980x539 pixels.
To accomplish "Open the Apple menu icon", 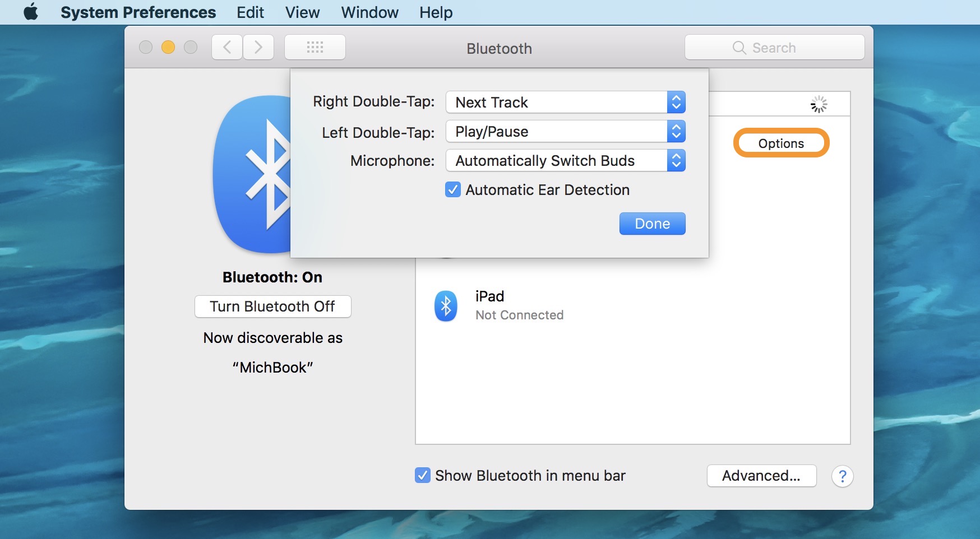I will [x=31, y=12].
